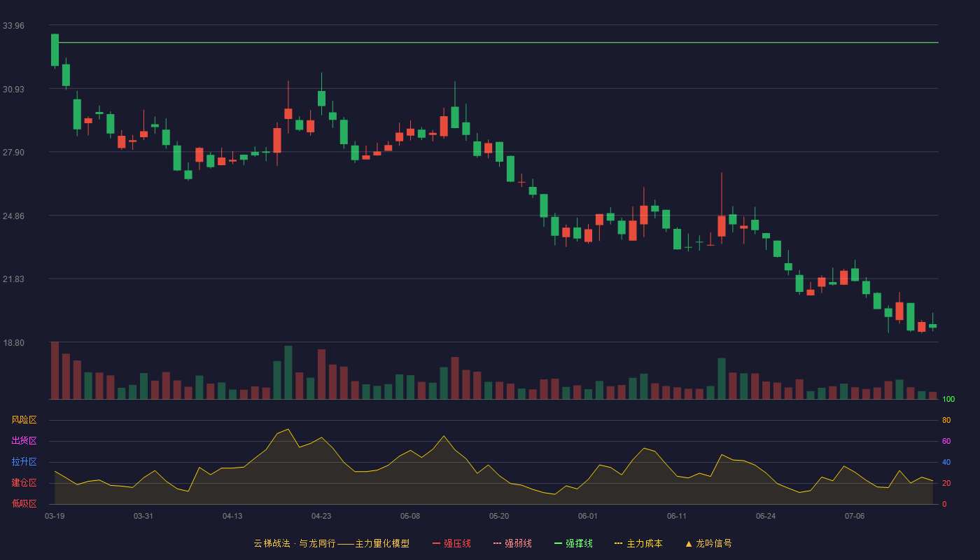The width and height of the screenshot is (980, 560).
Task: Toggle the 主力成本 legend item
Action: (x=638, y=543)
